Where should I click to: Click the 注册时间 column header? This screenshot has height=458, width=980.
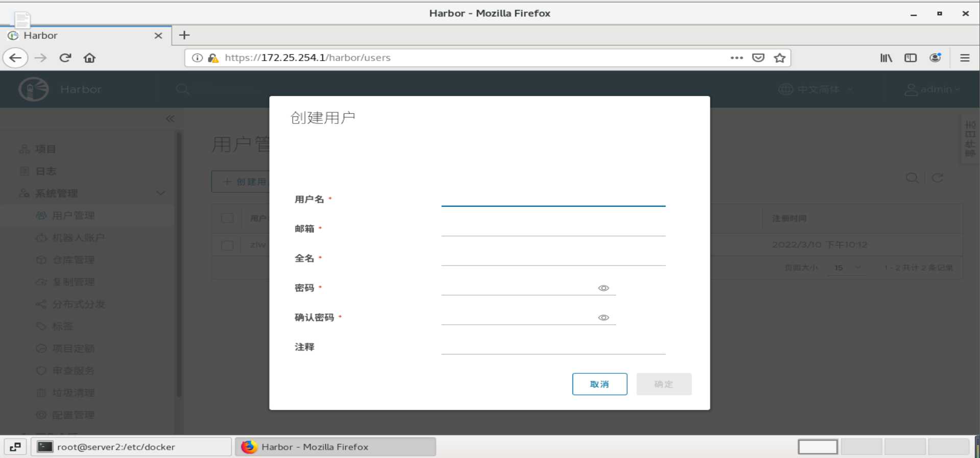pyautogui.click(x=789, y=219)
